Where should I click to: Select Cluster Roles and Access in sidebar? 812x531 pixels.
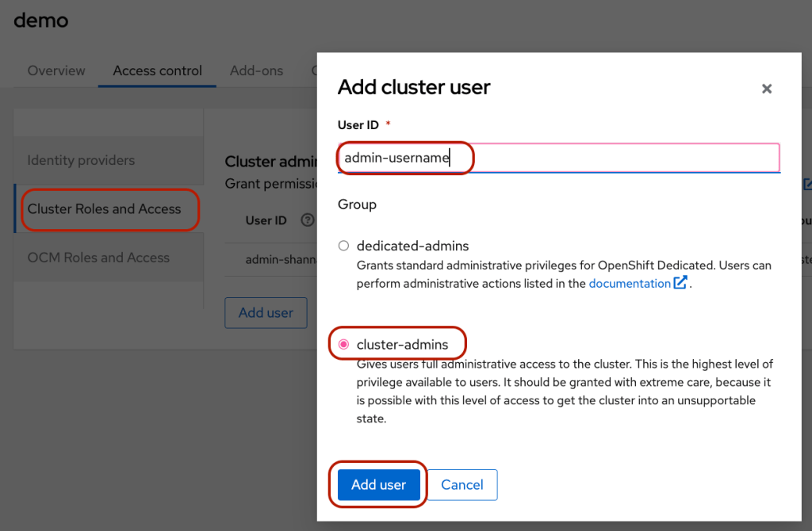coord(105,209)
